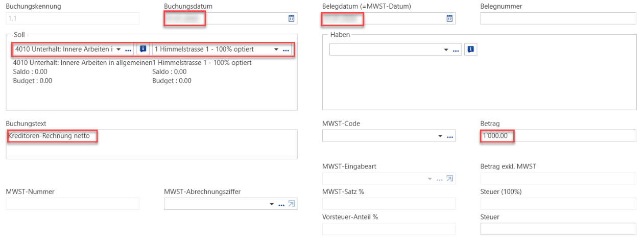Open the MWST-Abrechnungsziffer lookup ellipsis
The image size is (644, 240).
point(281,204)
